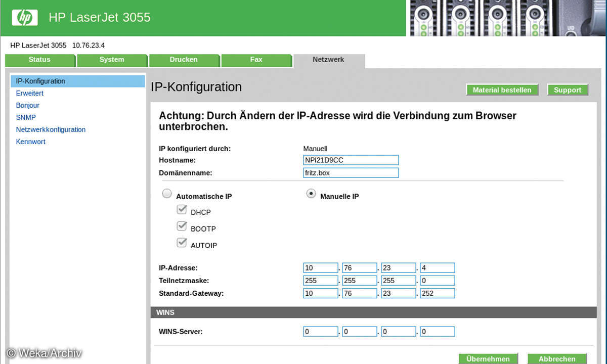Open the SNMP sidebar link
607x364 pixels.
26,117
